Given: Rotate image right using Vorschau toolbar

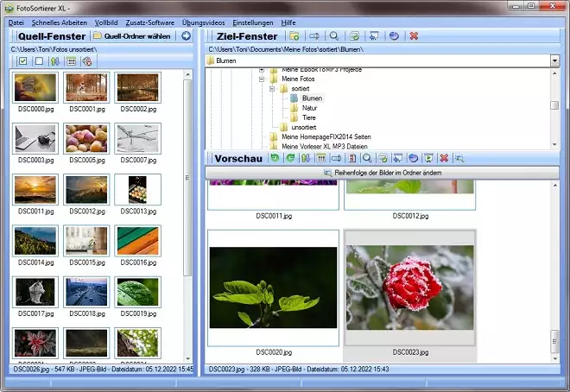Looking at the screenshot, I should (289, 159).
